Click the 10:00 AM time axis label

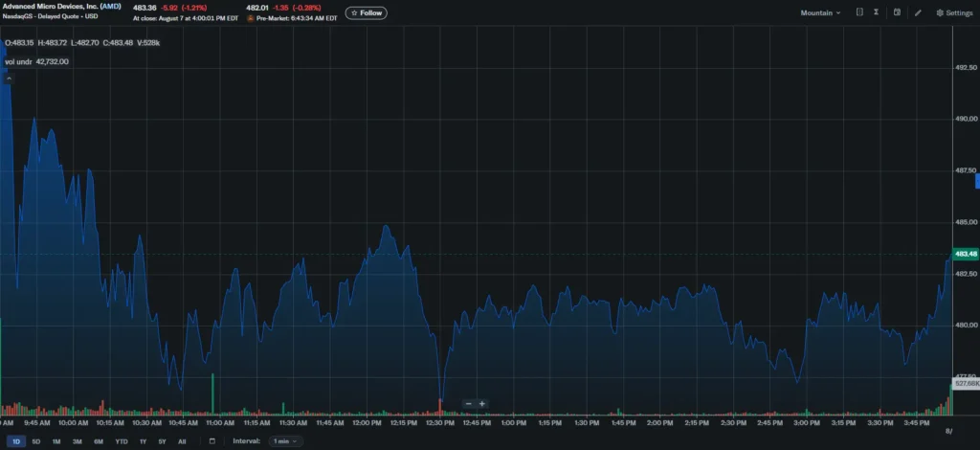click(x=75, y=423)
